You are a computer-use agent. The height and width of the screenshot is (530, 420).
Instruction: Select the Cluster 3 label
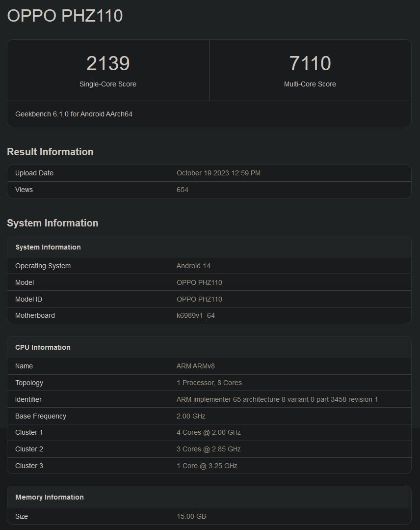tap(29, 466)
